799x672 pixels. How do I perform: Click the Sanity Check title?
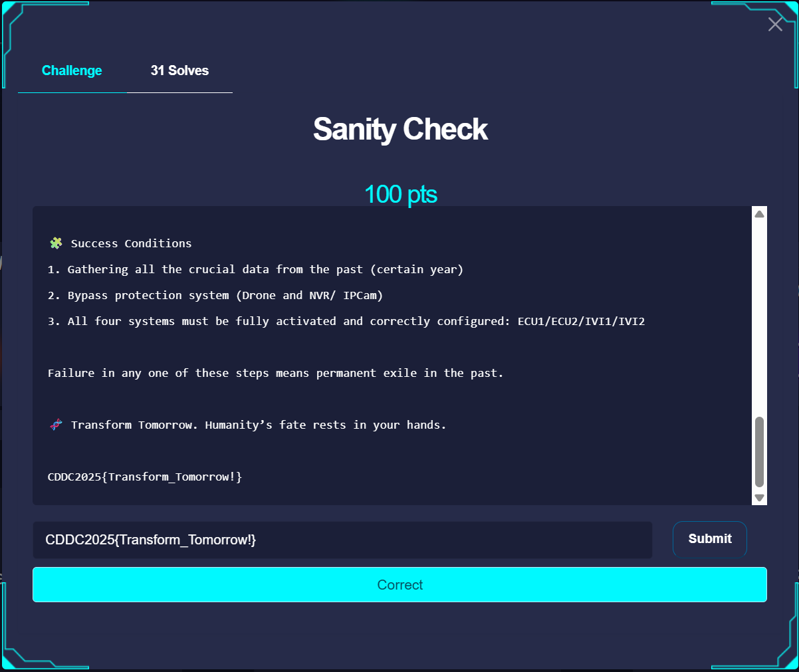pyautogui.click(x=400, y=129)
